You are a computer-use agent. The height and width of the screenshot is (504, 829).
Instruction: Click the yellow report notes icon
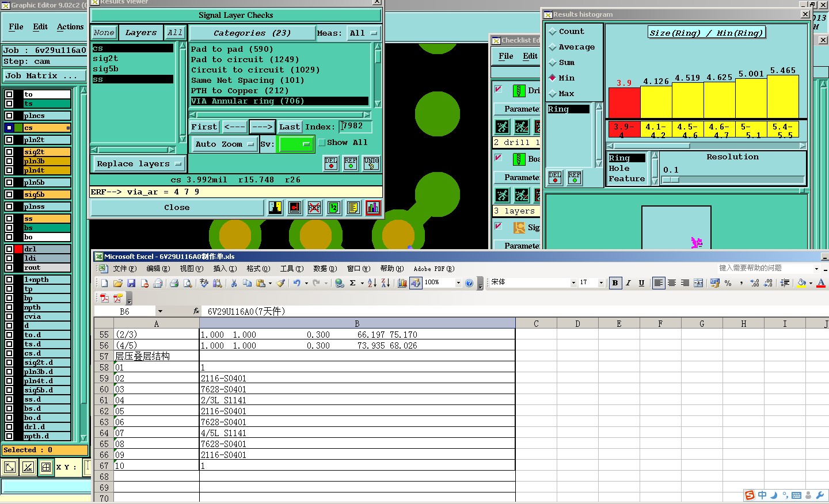[353, 208]
